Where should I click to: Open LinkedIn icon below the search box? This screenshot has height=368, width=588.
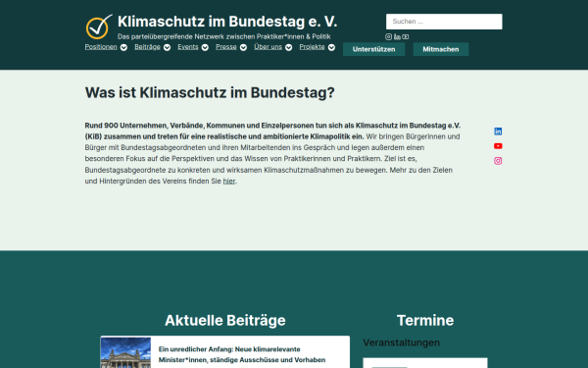click(x=397, y=37)
